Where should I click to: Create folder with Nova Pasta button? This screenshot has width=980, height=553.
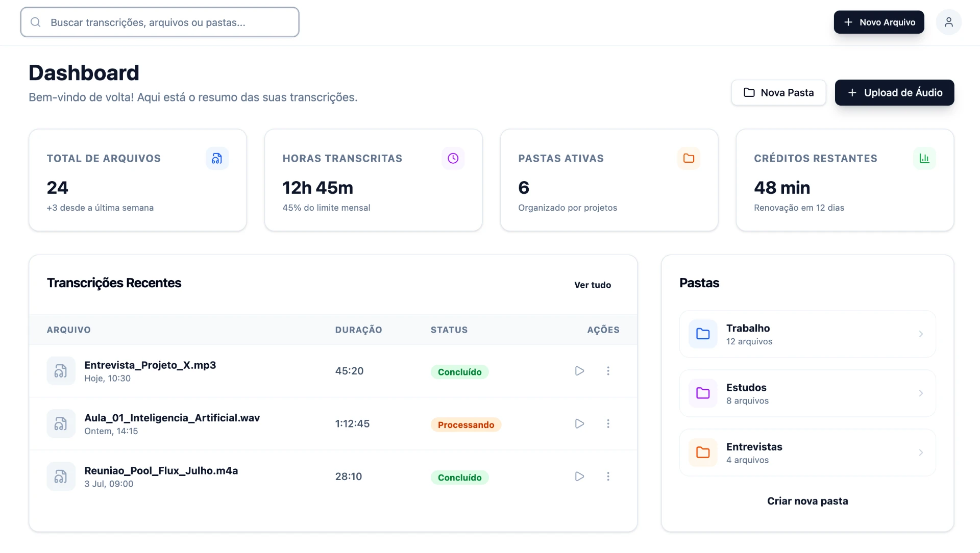(x=778, y=92)
